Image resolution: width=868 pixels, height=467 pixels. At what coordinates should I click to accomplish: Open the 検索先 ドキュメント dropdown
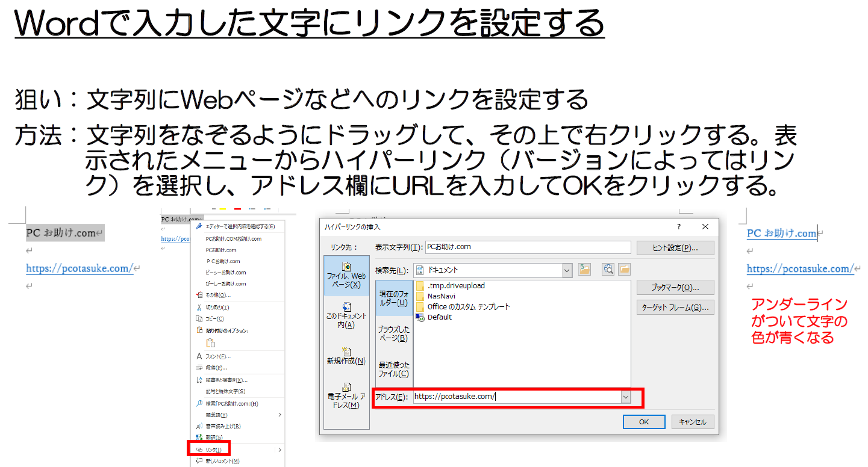coord(567,270)
